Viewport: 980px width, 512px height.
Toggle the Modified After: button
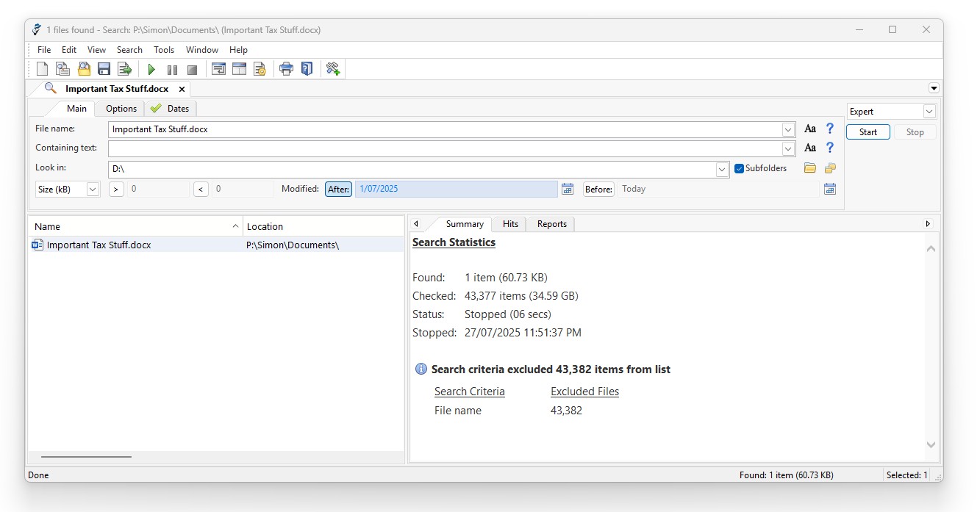(338, 189)
